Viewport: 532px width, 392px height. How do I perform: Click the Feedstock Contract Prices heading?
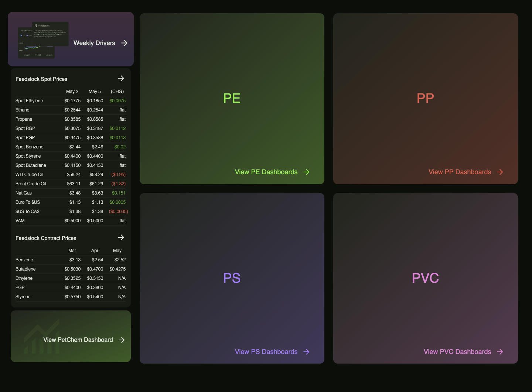(x=46, y=238)
